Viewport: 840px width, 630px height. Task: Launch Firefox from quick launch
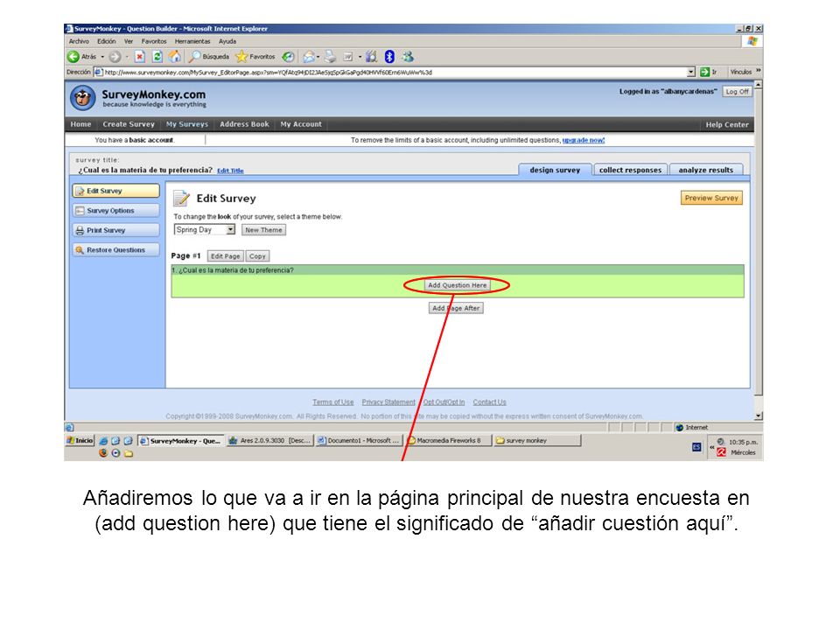103,452
